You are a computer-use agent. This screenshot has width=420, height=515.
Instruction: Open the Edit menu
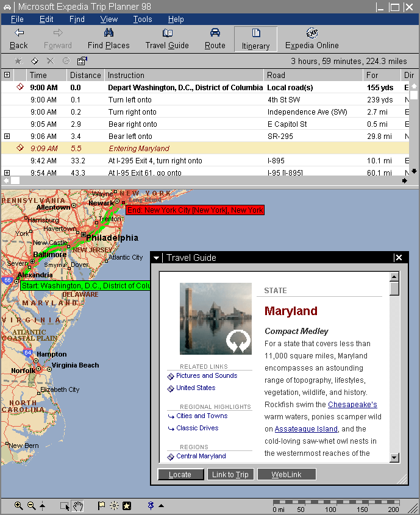point(46,20)
